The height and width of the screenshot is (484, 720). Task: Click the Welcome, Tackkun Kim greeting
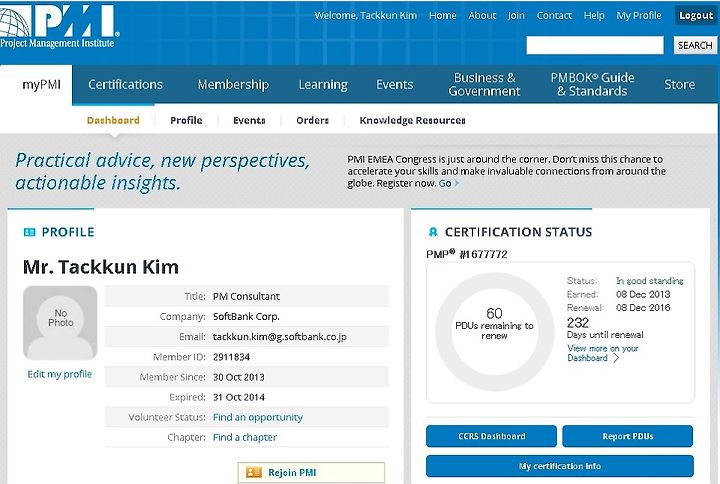(366, 16)
